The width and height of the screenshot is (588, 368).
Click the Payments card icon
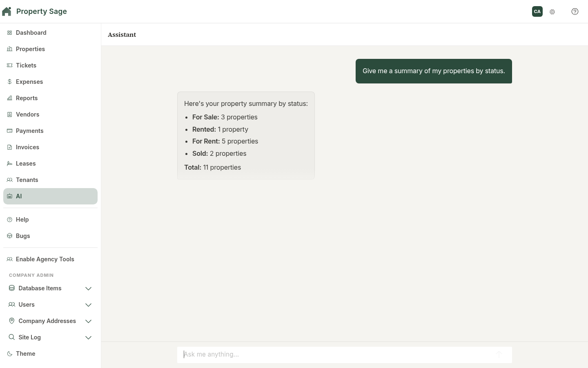coord(10,131)
